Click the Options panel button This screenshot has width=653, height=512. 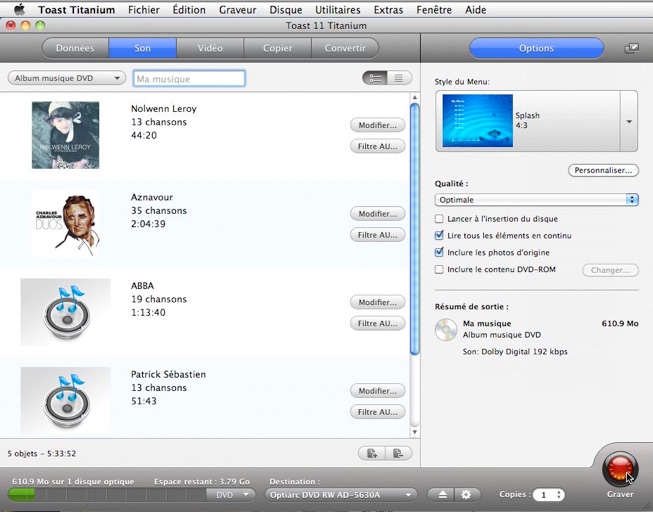tap(536, 48)
